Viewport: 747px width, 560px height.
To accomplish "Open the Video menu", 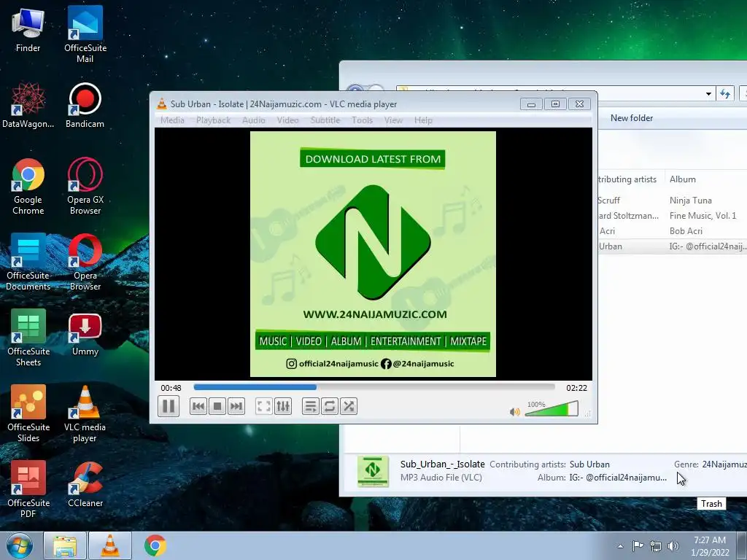I will [x=287, y=120].
